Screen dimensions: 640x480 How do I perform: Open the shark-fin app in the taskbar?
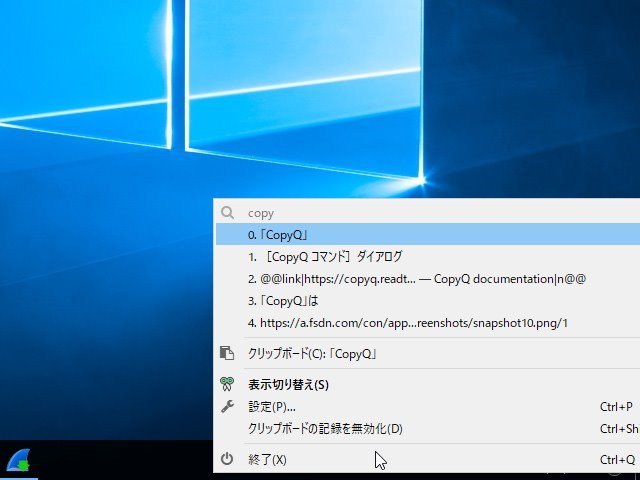19,460
